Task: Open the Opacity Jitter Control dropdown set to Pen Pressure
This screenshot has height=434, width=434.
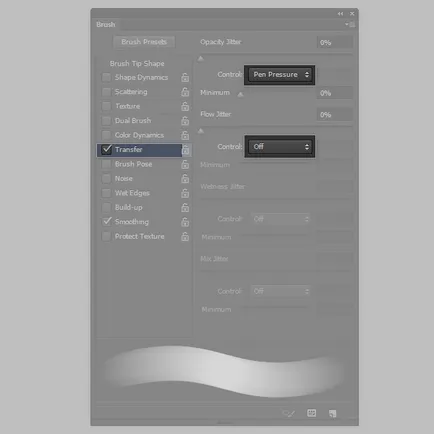Action: pyautogui.click(x=280, y=75)
